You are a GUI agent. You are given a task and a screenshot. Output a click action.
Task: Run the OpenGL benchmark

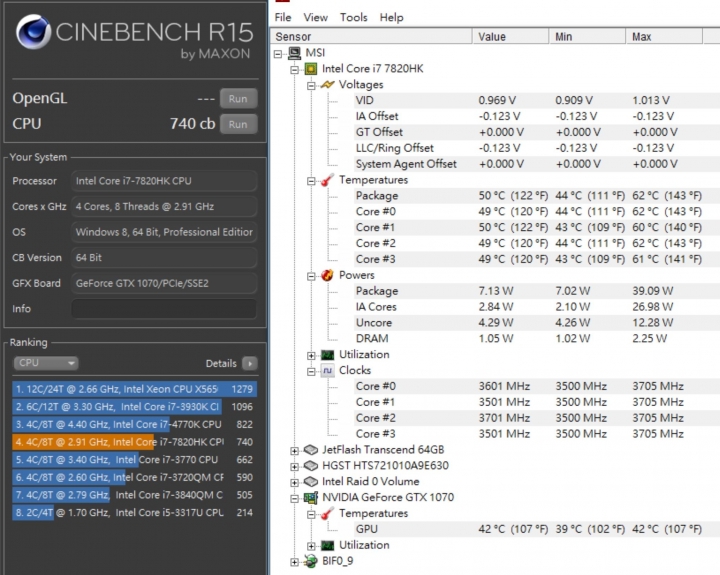coord(238,99)
